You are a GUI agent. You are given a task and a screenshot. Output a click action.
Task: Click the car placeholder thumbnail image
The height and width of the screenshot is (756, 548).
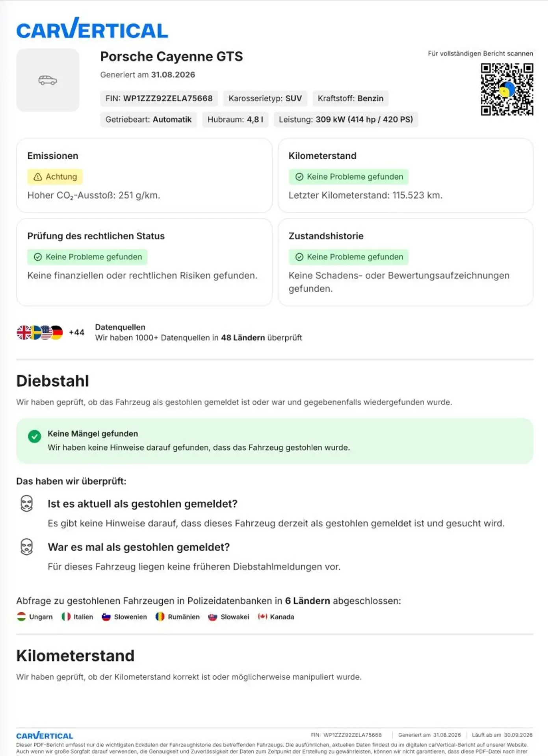(48, 80)
